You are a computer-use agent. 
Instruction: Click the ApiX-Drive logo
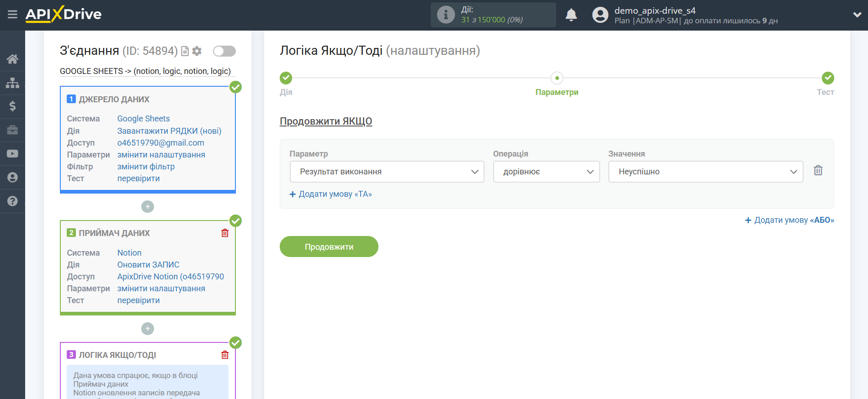(x=64, y=14)
